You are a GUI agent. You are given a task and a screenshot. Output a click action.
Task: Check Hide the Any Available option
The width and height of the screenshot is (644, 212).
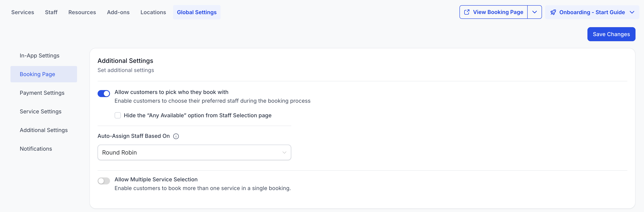(118, 115)
